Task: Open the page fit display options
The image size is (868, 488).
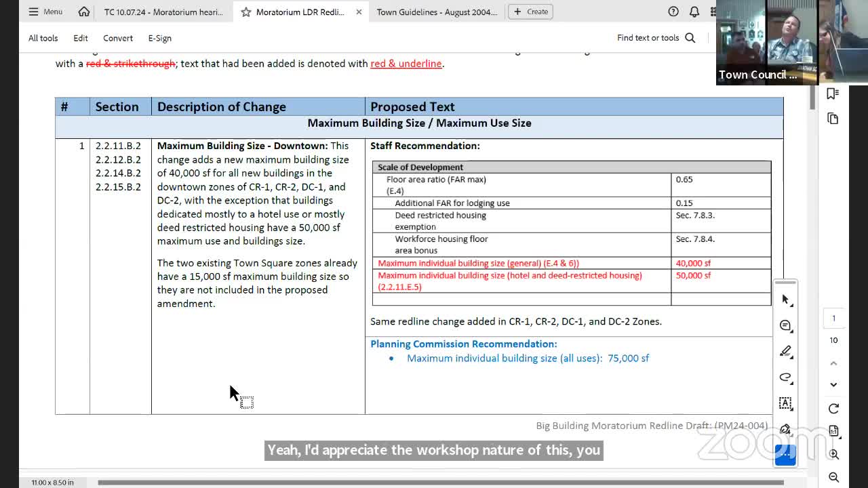Action: (x=833, y=431)
